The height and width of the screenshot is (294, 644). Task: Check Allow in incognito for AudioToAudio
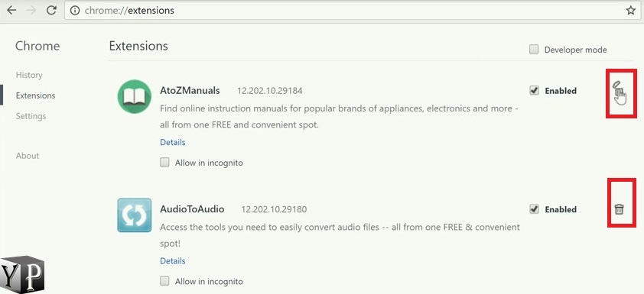pos(164,281)
